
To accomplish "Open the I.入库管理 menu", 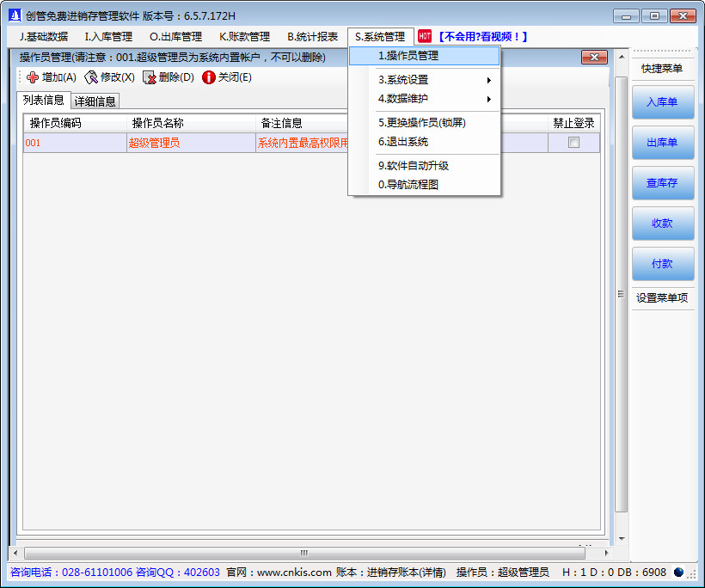I will point(108,37).
